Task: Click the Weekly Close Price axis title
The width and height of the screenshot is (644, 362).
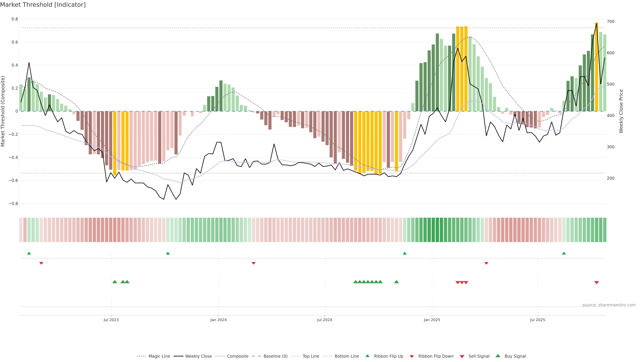Action: click(x=621, y=111)
